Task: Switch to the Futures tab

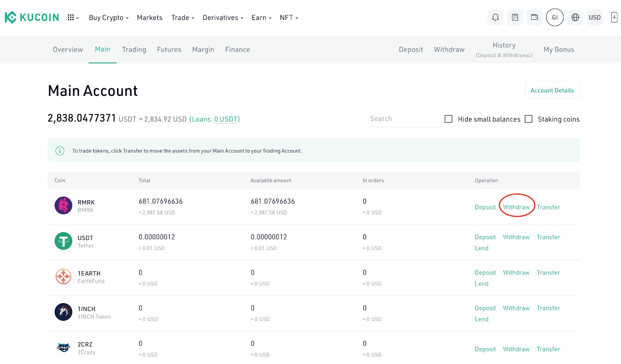Action: click(169, 49)
